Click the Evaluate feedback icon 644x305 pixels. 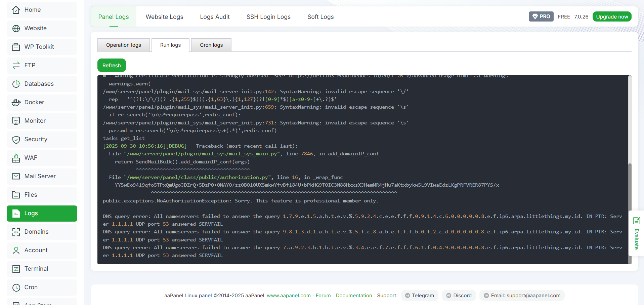tap(637, 221)
